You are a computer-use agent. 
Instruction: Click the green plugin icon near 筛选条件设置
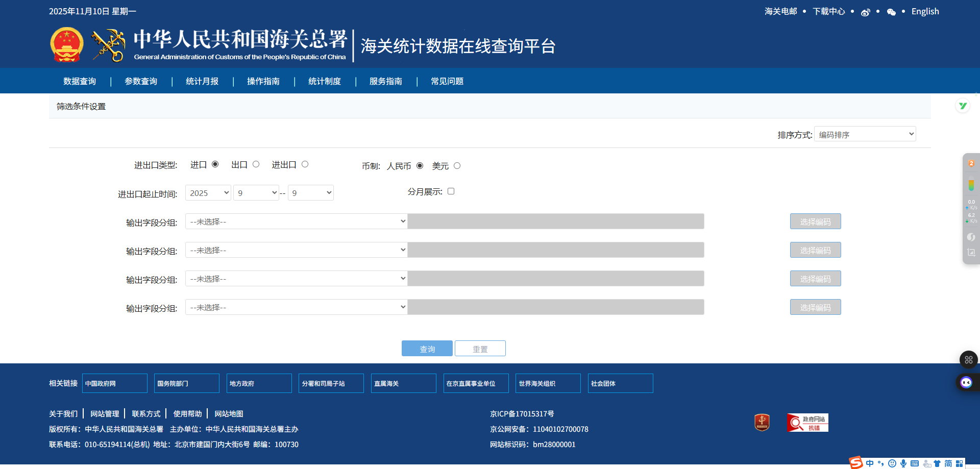(x=963, y=106)
